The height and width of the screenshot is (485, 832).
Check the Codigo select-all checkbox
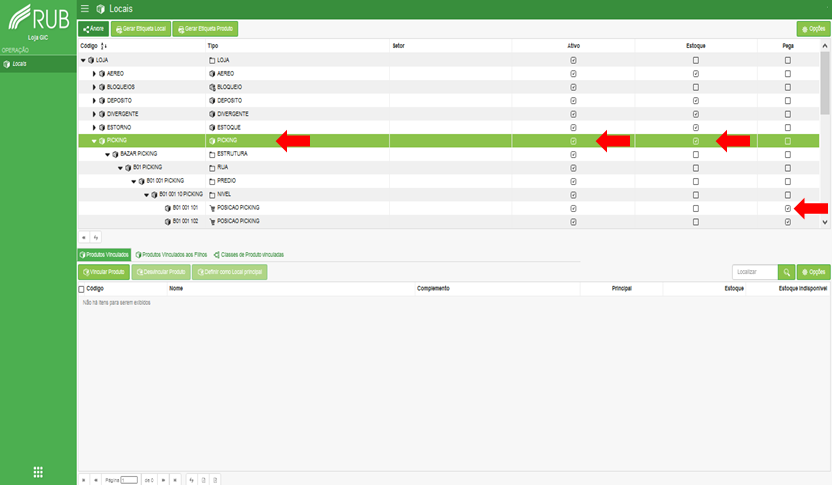tap(81, 289)
